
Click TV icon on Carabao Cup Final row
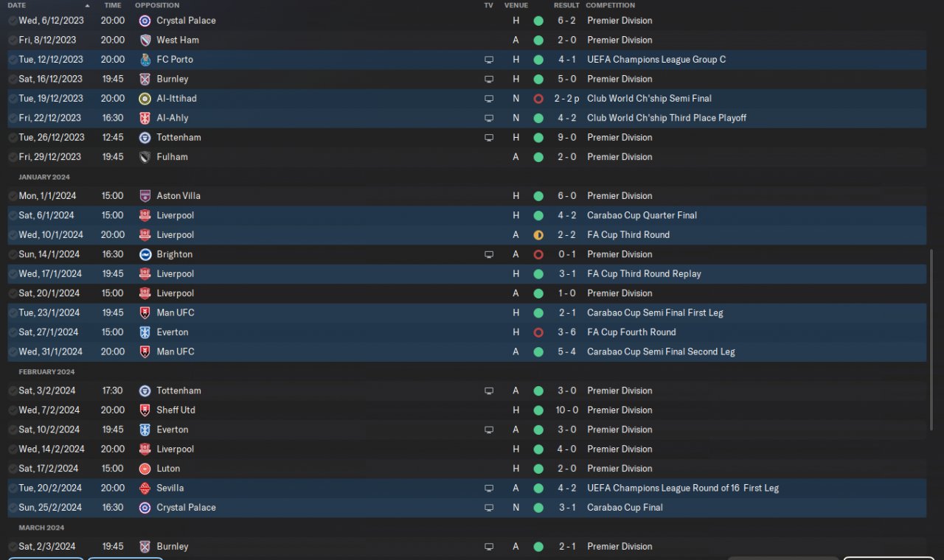pos(488,508)
